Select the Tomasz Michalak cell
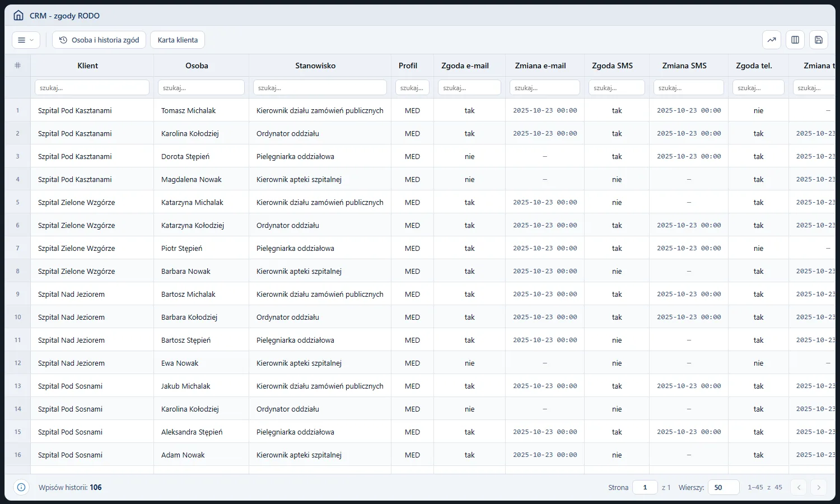Viewport: 840px width, 504px height. pos(201,110)
